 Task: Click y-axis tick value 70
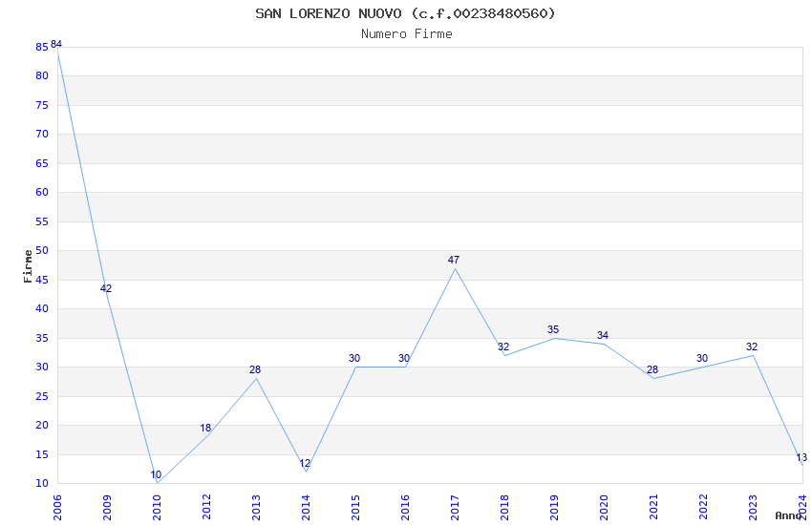pos(42,134)
